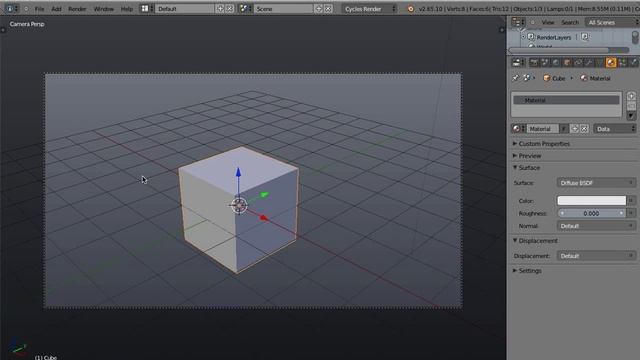Viewport: 640px width, 360px height.
Task: Open the screen layout browse icon
Action: (147, 9)
